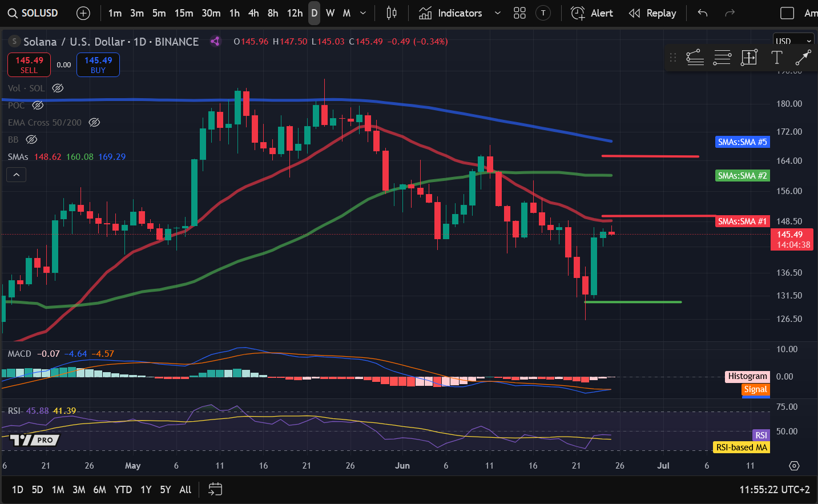Click the layout square icon at top right
Screen dimensions: 818x504
click(x=787, y=13)
